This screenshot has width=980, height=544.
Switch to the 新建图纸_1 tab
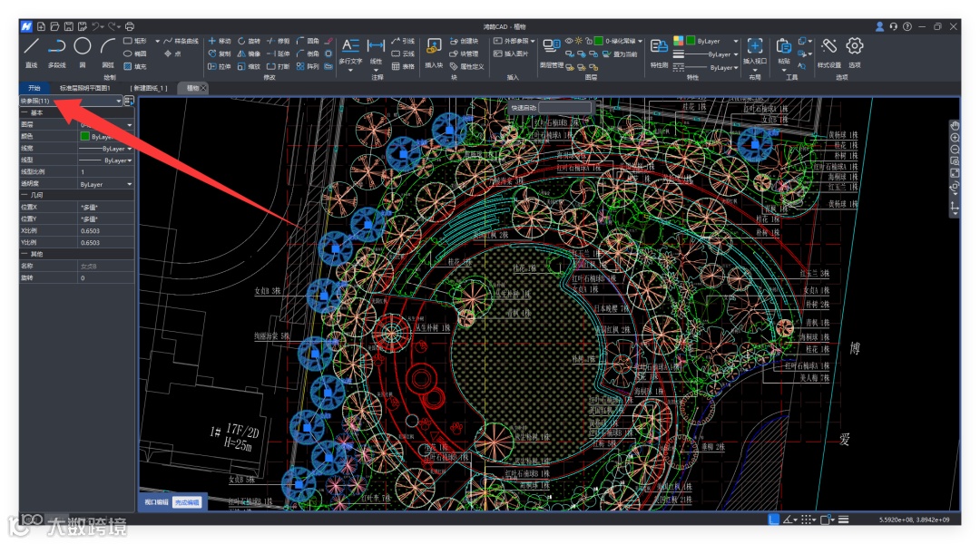click(150, 88)
